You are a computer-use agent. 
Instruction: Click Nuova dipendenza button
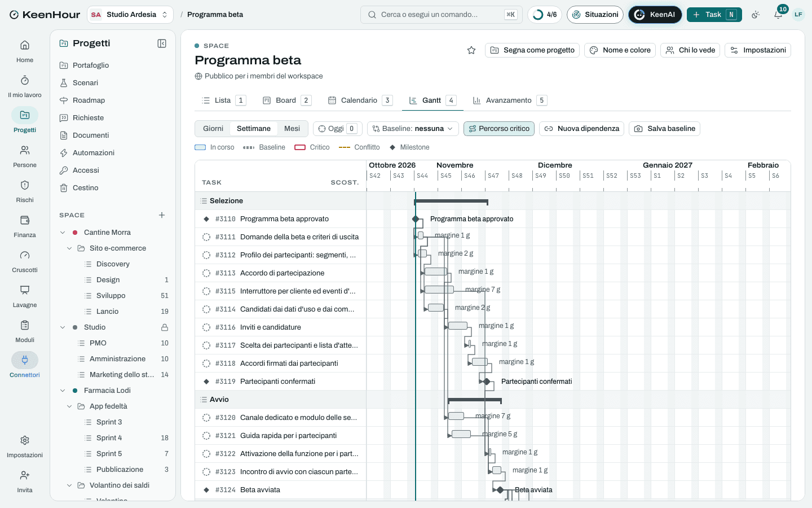[582, 129]
